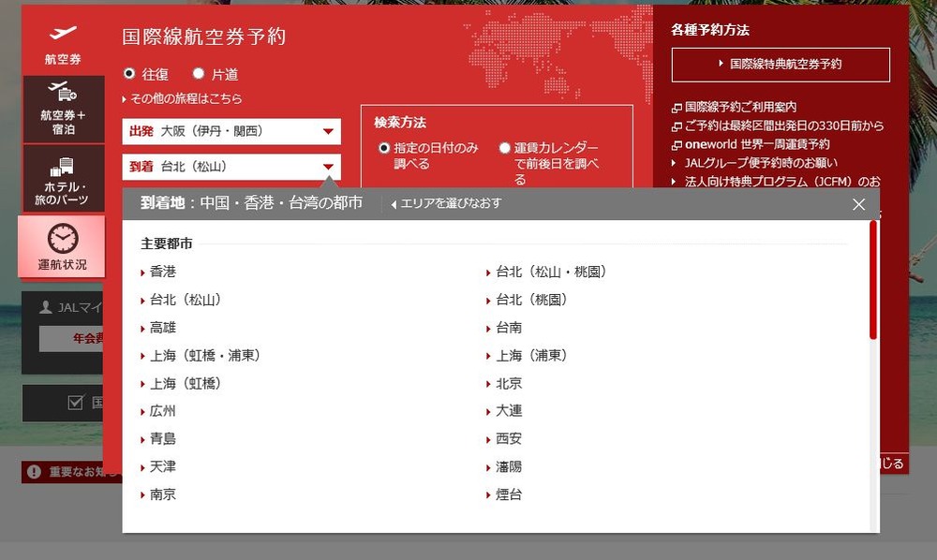Select the 往復 round-trip radio button
This screenshot has height=560, width=937.
click(129, 73)
